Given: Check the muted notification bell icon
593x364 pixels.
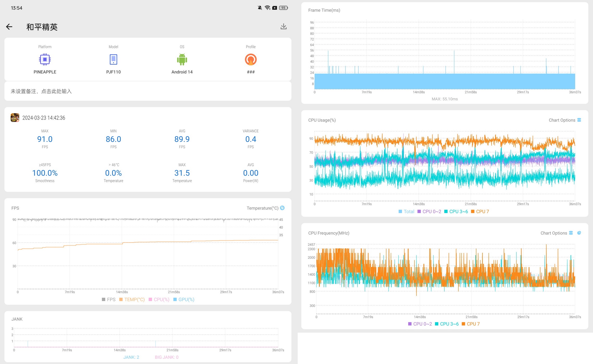Looking at the screenshot, I should coord(260,8).
